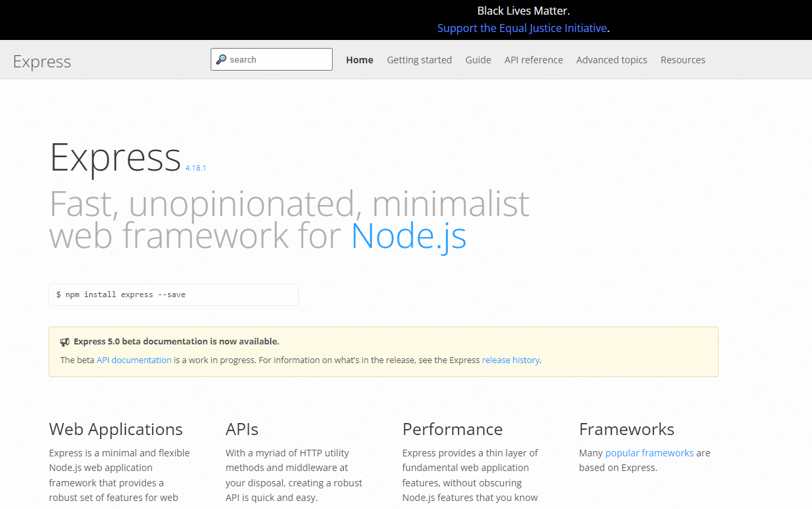Open the beta API documentation link
Image resolution: width=812 pixels, height=509 pixels.
(134, 360)
